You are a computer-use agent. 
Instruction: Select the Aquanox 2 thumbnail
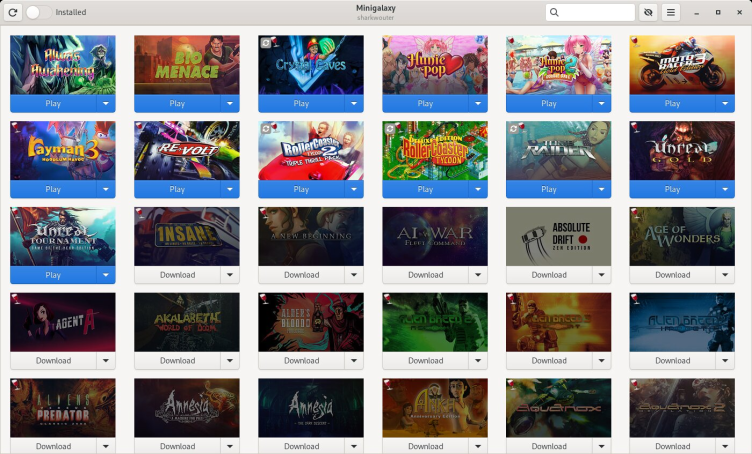click(682, 408)
